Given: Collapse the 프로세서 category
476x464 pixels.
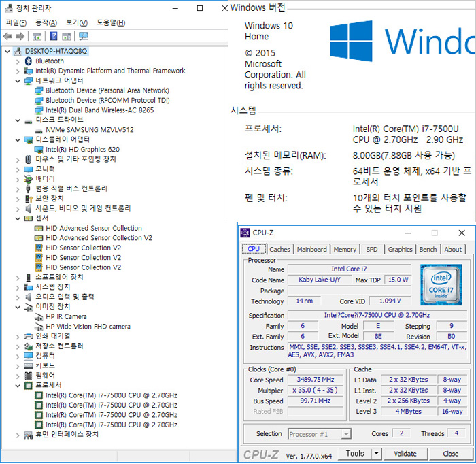Looking at the screenshot, I should [x=18, y=386].
